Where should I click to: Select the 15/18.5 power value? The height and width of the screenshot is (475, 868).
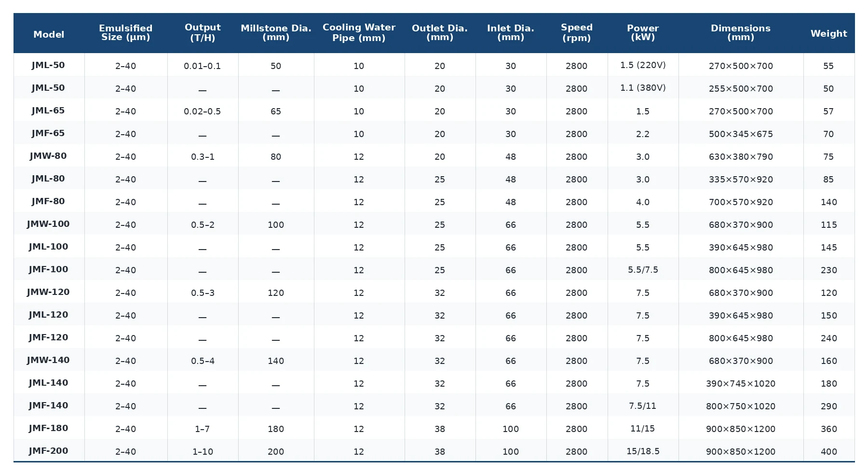(x=643, y=451)
